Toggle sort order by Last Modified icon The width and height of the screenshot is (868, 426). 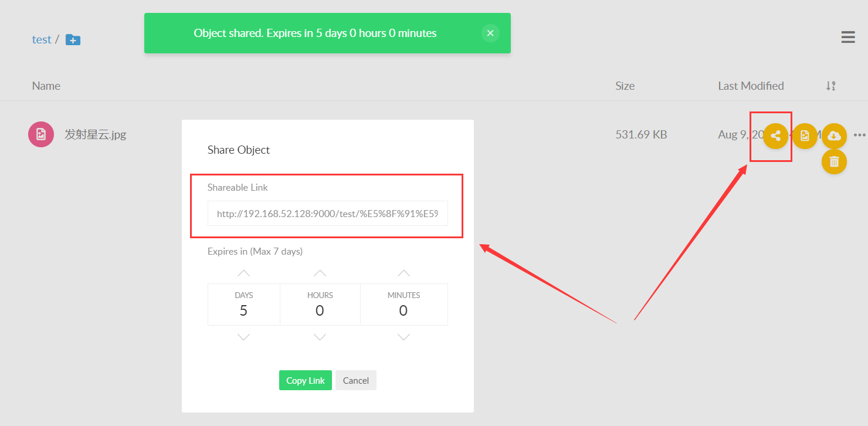pyautogui.click(x=830, y=86)
